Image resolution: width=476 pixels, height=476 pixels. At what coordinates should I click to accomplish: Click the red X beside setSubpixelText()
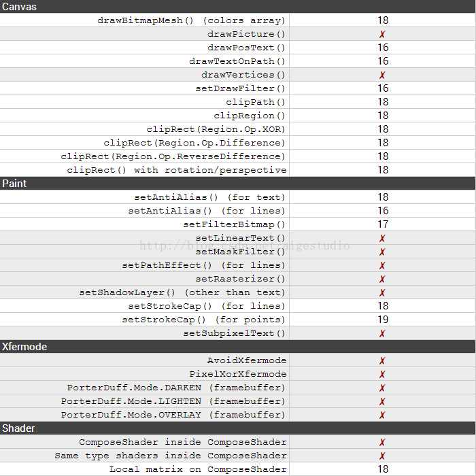tap(382, 334)
